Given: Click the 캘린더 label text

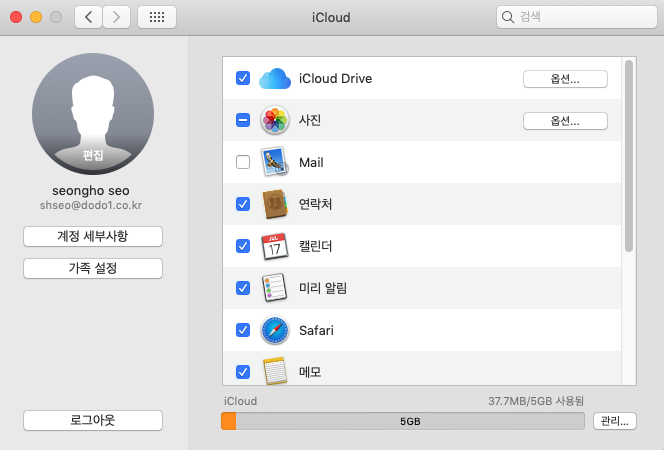Looking at the screenshot, I should click(315, 246).
